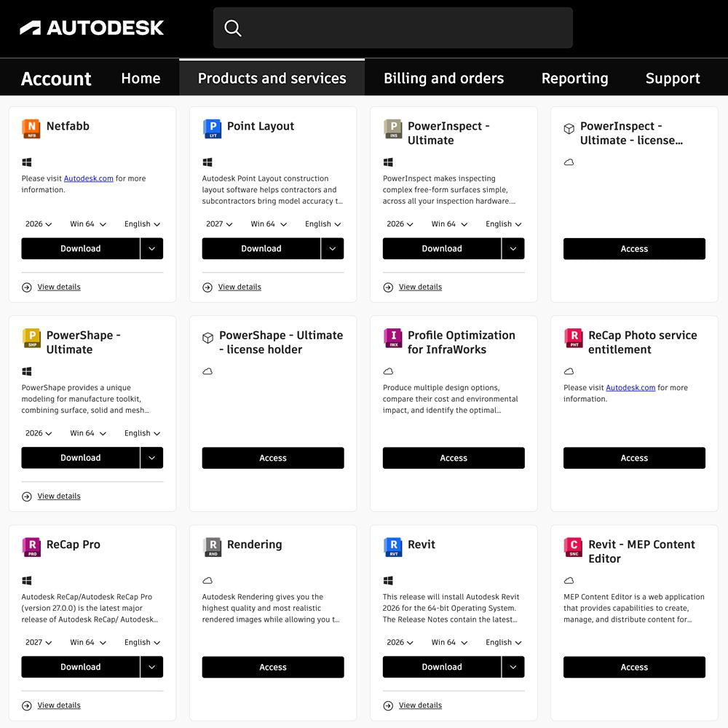Click the Netfabb product icon
Viewport: 728px width, 728px height.
pyautogui.click(x=31, y=129)
